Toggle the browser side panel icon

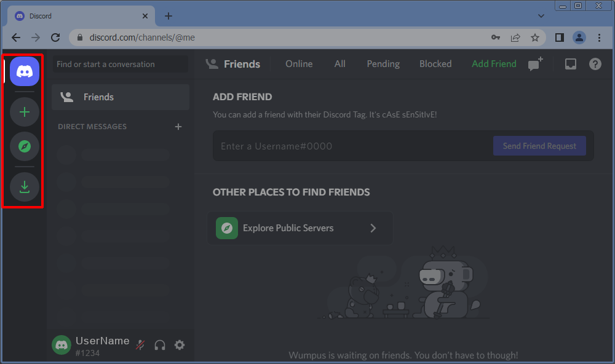pyautogui.click(x=560, y=38)
